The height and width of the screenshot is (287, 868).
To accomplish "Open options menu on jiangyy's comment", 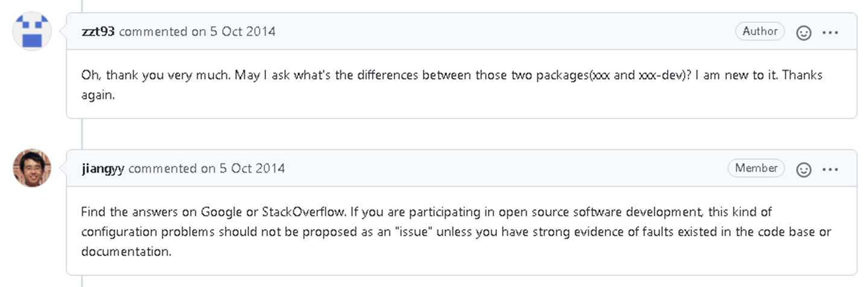I will (x=831, y=170).
